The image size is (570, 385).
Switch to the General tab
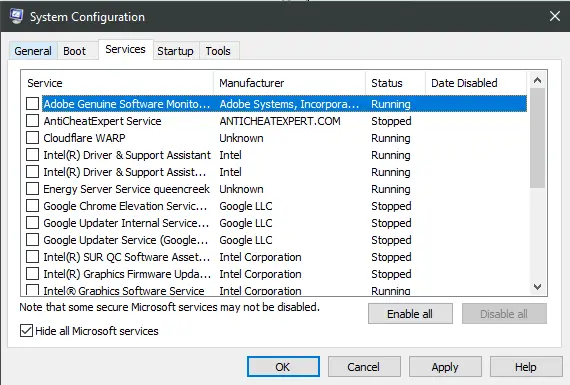click(33, 51)
